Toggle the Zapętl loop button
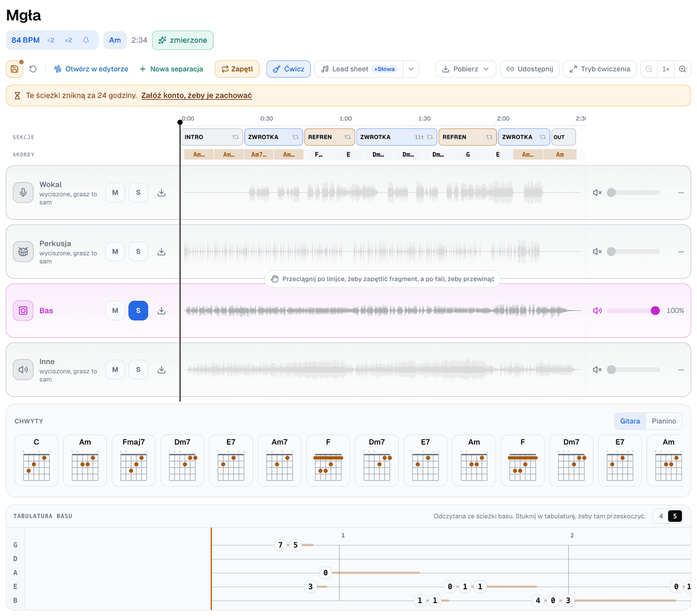Image resolution: width=697 pixels, height=616 pixels. tap(238, 69)
